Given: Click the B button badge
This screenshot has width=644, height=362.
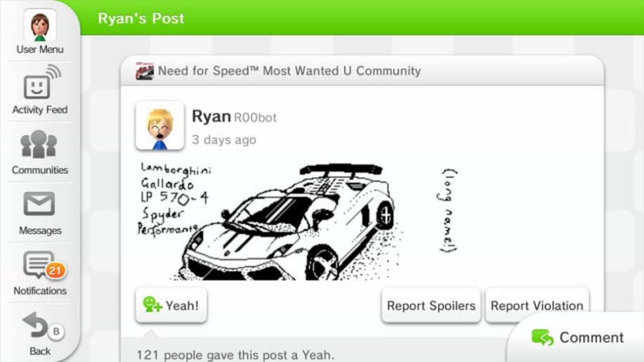Looking at the screenshot, I should [56, 331].
